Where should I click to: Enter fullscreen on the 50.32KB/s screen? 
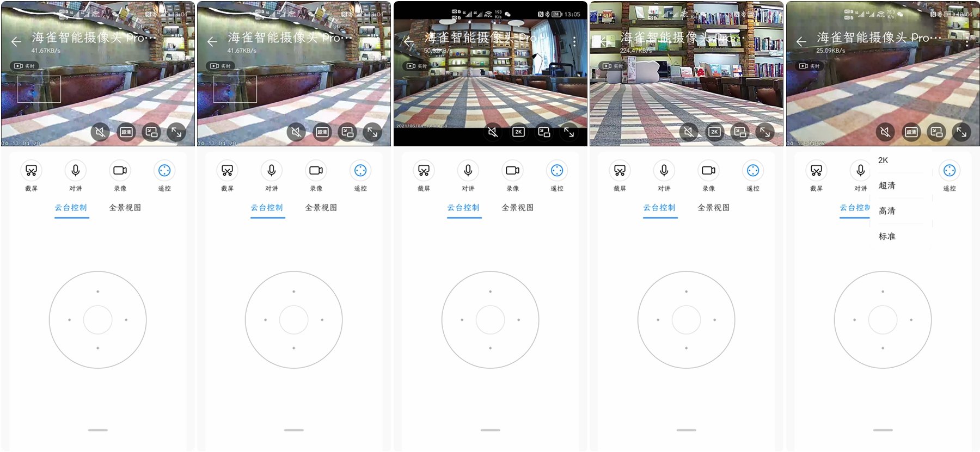pyautogui.click(x=569, y=132)
